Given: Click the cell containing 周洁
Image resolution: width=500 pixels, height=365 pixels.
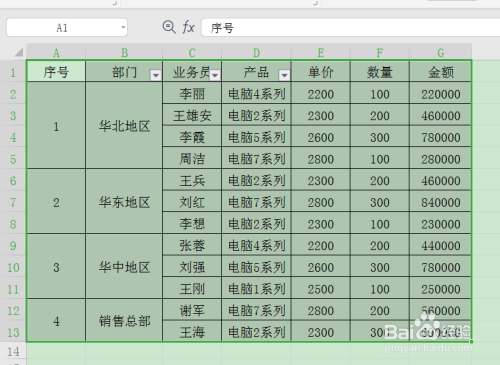Looking at the screenshot, I should 192,159.
